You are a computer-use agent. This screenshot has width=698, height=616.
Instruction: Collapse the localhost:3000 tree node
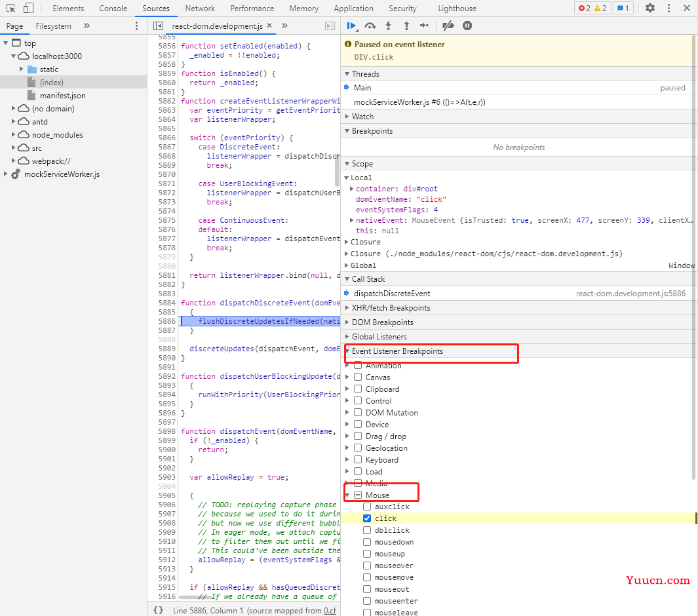(13, 56)
